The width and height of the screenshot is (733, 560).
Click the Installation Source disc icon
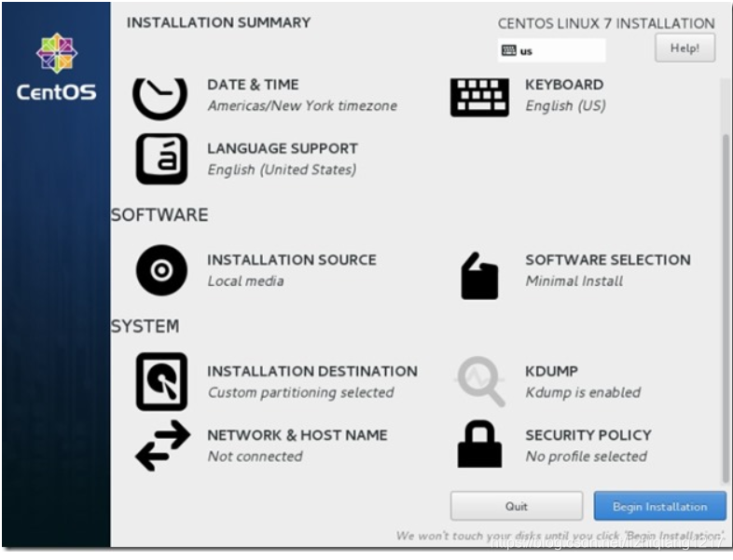click(x=161, y=270)
